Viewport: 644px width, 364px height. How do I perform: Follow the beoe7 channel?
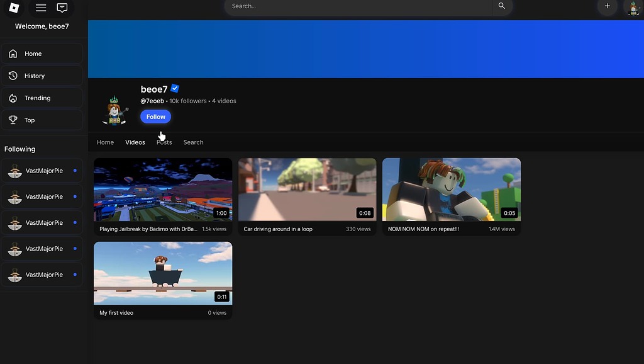point(155,117)
